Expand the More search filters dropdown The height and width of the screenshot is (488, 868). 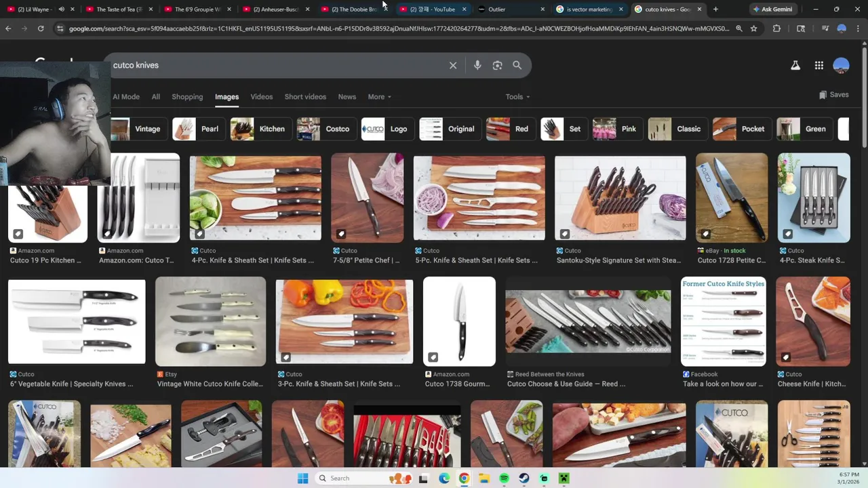379,97
